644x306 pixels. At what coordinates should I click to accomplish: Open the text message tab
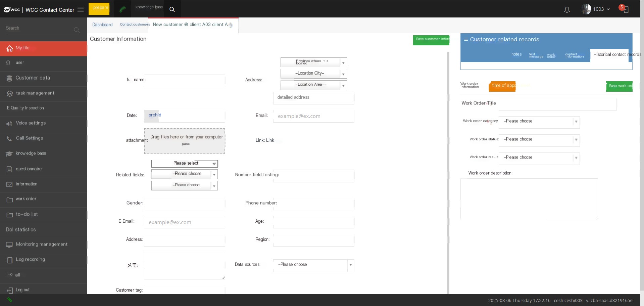tap(536, 55)
